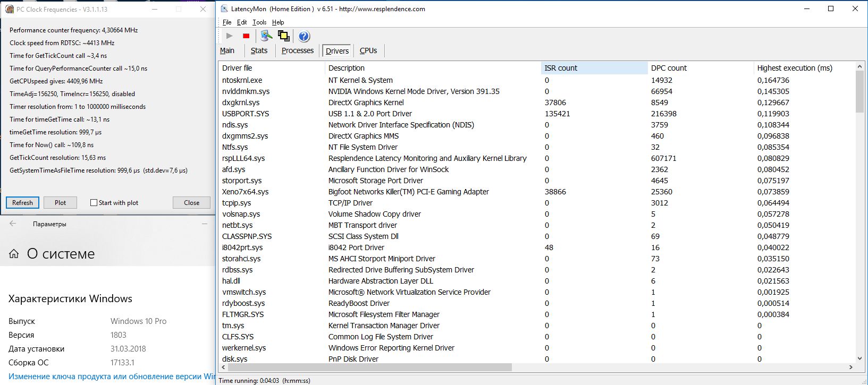The image size is (868, 385).
Task: Click PC Clock Frequencies title bar icon
Action: click(x=10, y=9)
